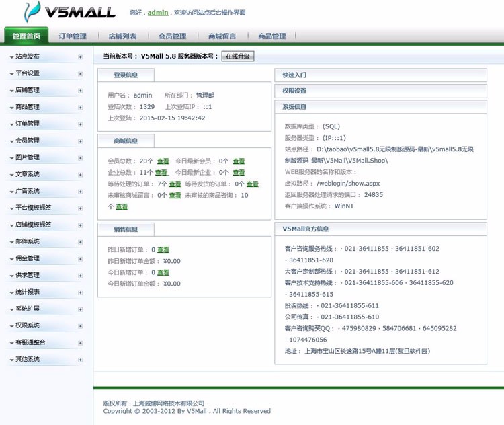Image resolution: width=504 pixels, height=425 pixels.
Task: Open the 快速入门 panel header
Action: pos(380,75)
